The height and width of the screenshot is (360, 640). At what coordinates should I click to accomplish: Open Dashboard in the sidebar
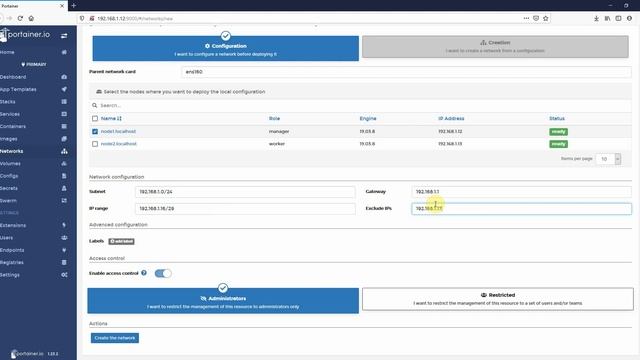[13, 77]
